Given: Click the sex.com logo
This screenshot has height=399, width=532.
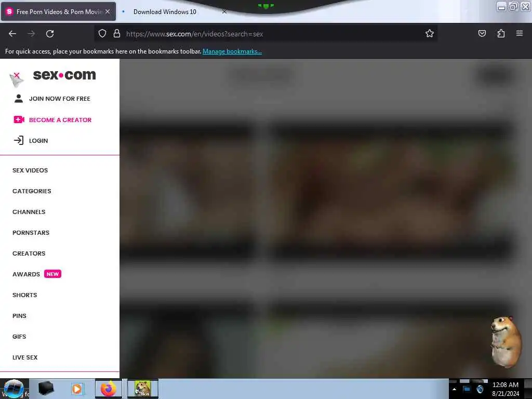Looking at the screenshot, I should (64, 75).
